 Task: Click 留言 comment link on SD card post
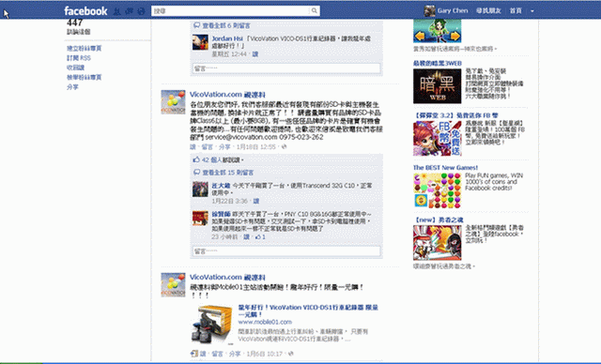pyautogui.click(x=208, y=147)
